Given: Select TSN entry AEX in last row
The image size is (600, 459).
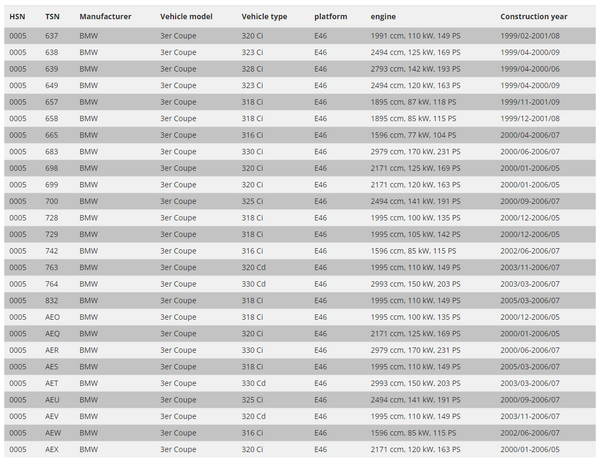Looking at the screenshot, I should (53, 448).
